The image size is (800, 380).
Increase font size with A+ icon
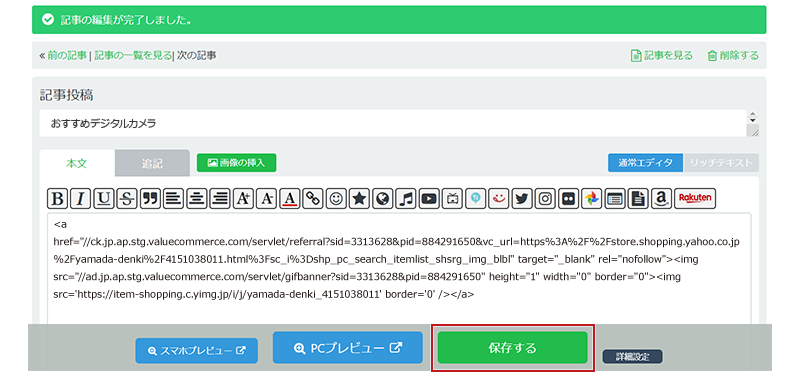coord(243,199)
